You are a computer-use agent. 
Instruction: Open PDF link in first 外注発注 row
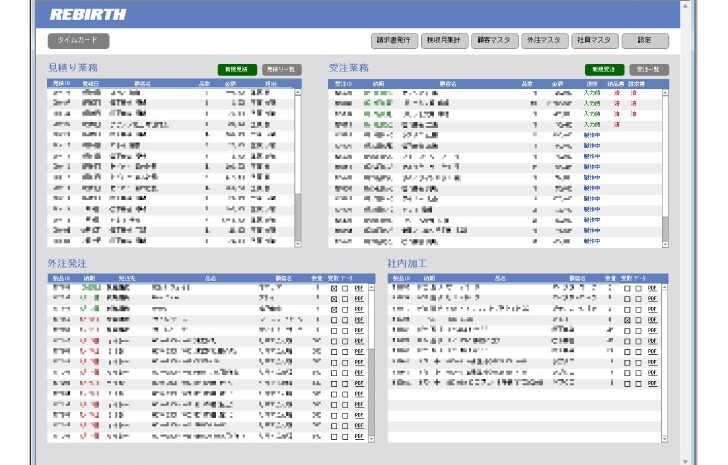(359, 288)
